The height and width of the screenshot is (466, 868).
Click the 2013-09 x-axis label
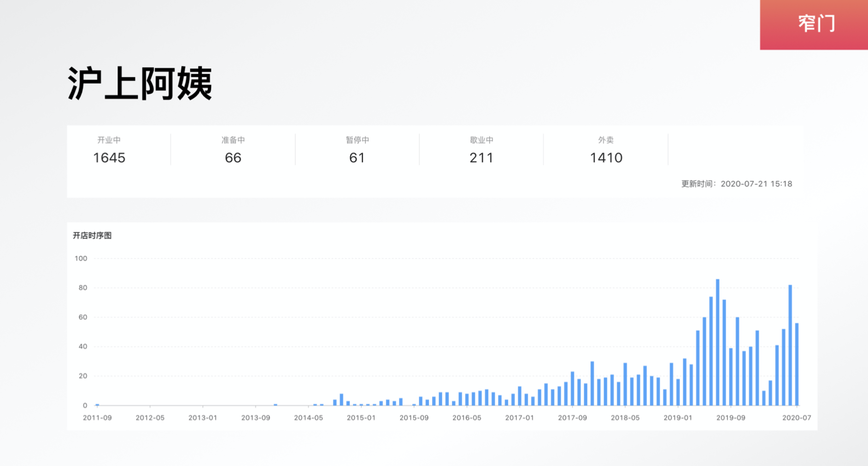point(256,418)
